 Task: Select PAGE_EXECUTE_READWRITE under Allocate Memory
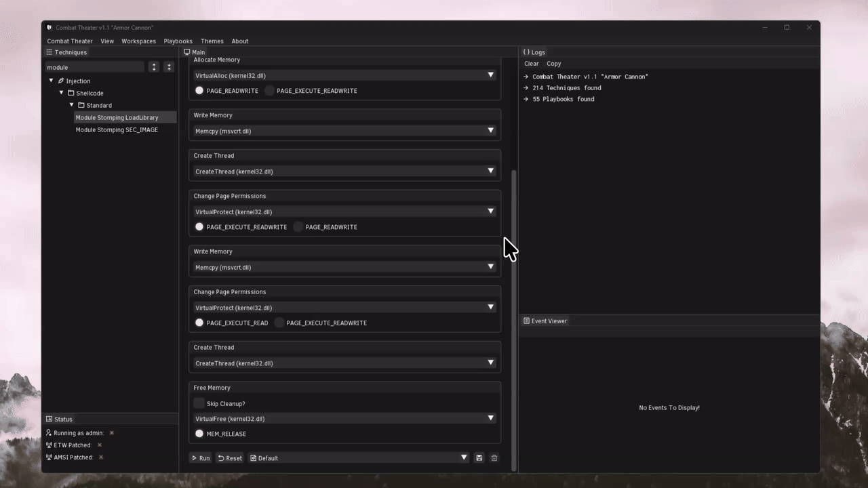(270, 90)
